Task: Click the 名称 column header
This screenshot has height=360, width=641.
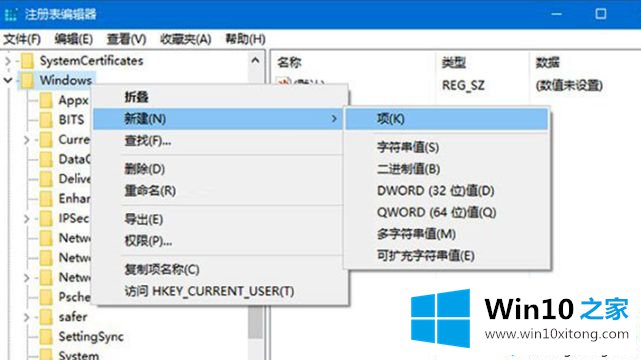Action: coord(353,63)
